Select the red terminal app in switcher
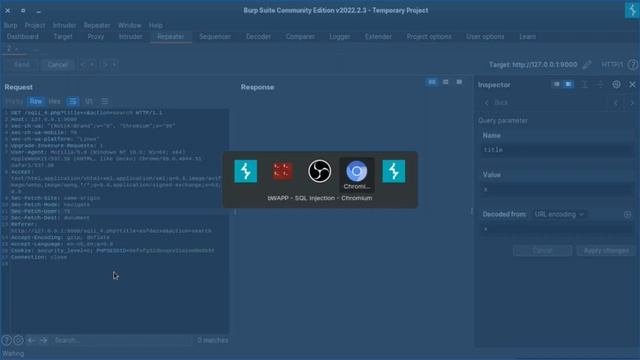Screen dimensions: 640x360 (282, 171)
